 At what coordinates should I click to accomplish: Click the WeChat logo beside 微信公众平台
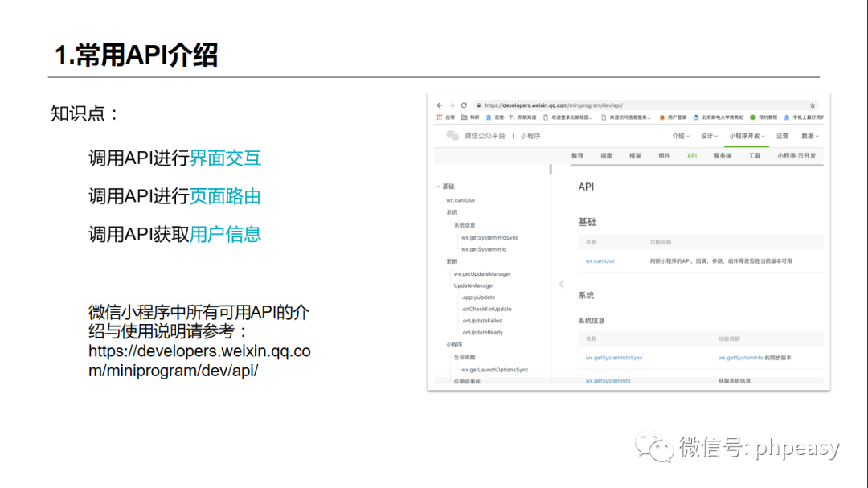(452, 136)
